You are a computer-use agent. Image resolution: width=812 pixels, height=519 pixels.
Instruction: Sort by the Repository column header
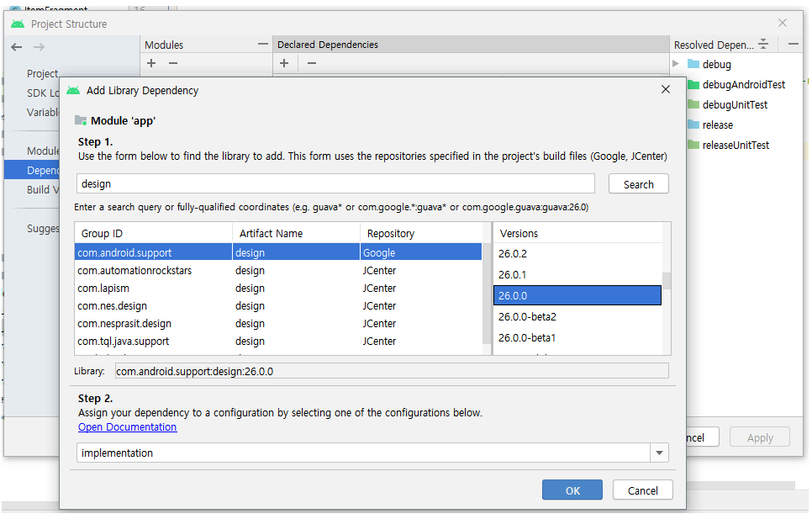(x=421, y=233)
